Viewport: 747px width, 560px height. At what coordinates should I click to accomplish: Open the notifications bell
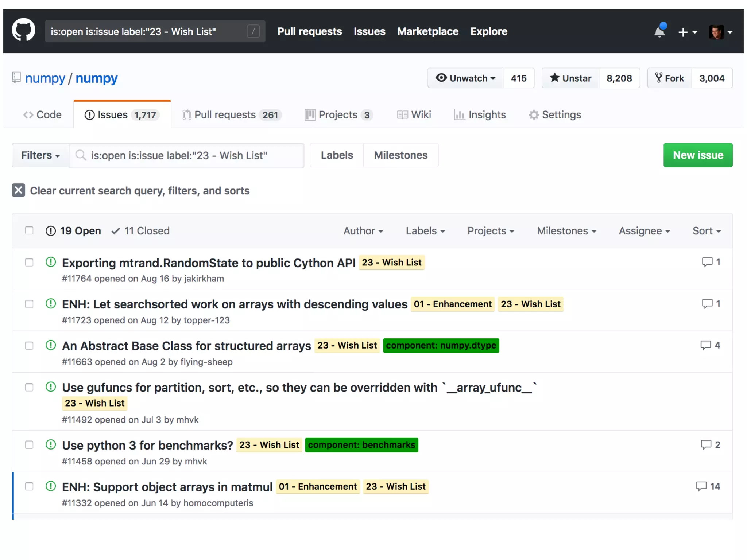(659, 31)
